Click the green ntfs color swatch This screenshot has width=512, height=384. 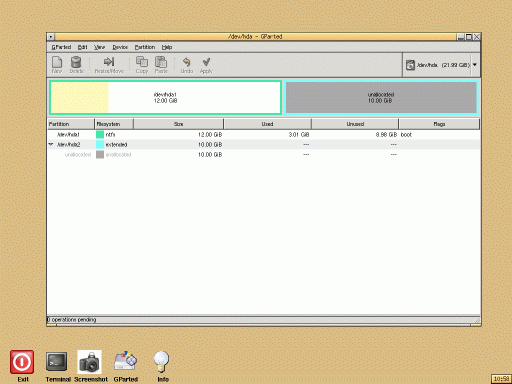[x=100, y=135]
